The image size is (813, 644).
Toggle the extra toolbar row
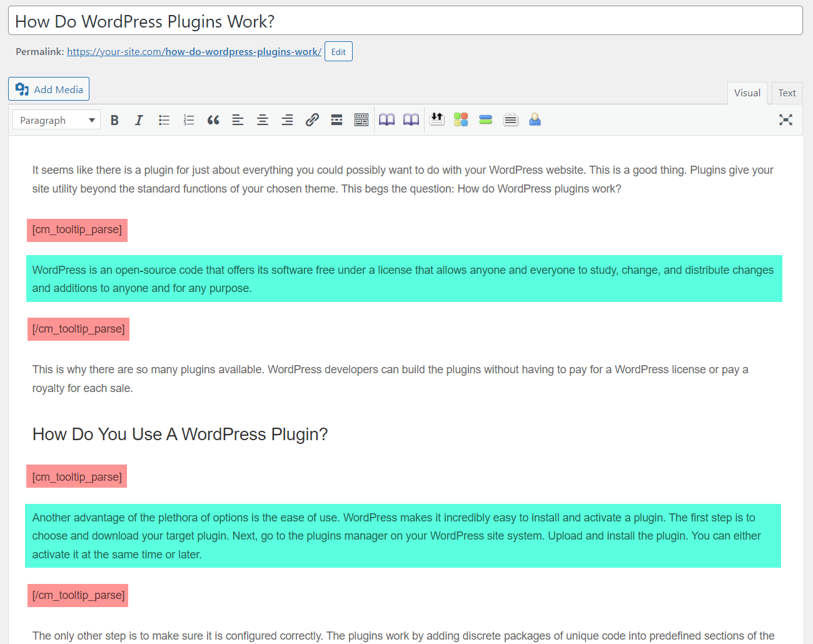pyautogui.click(x=361, y=120)
